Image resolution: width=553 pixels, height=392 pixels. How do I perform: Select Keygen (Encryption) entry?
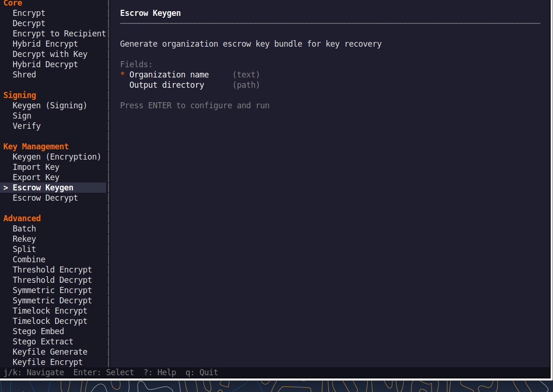click(57, 156)
